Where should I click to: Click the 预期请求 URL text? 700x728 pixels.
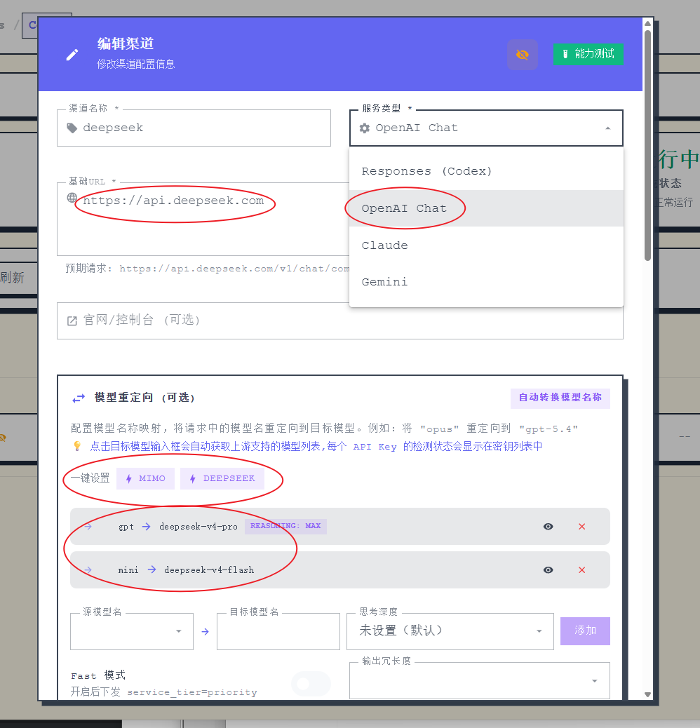pos(234,269)
